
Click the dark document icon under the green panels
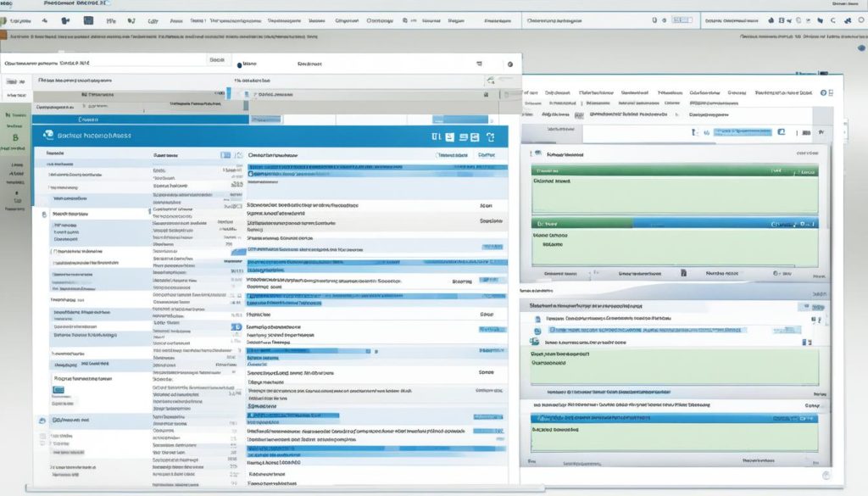[684, 273]
